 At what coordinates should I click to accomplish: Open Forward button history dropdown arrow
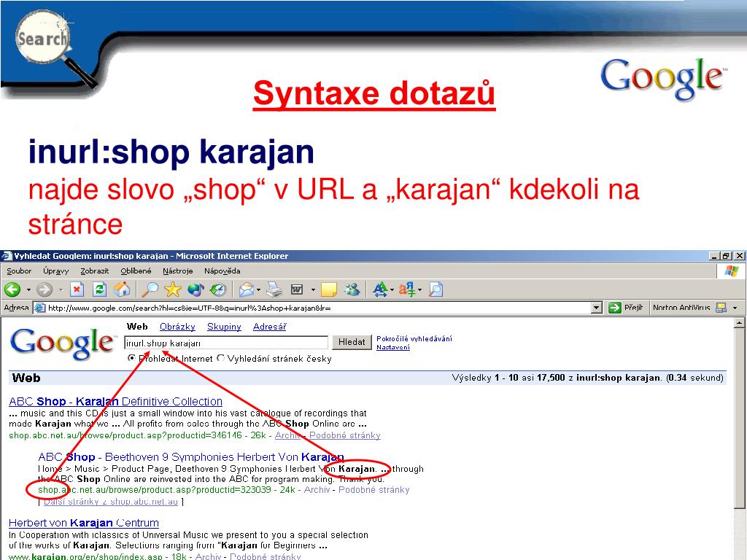click(61, 289)
